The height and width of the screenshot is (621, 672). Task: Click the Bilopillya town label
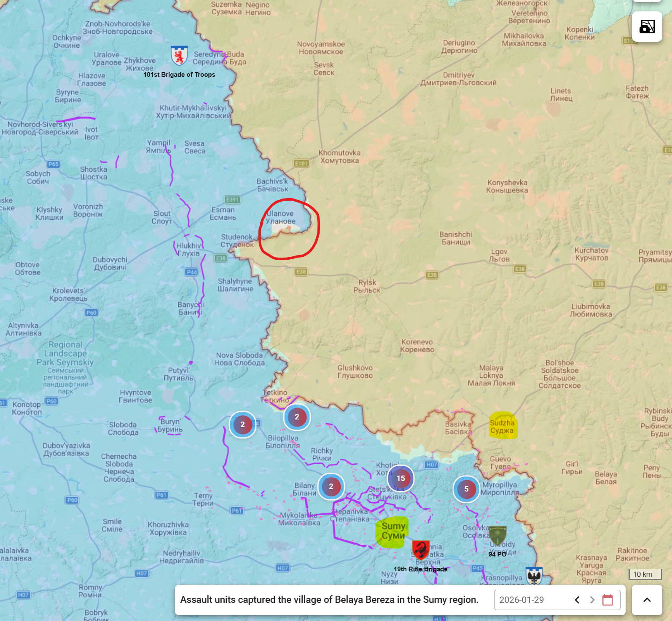tap(282, 441)
